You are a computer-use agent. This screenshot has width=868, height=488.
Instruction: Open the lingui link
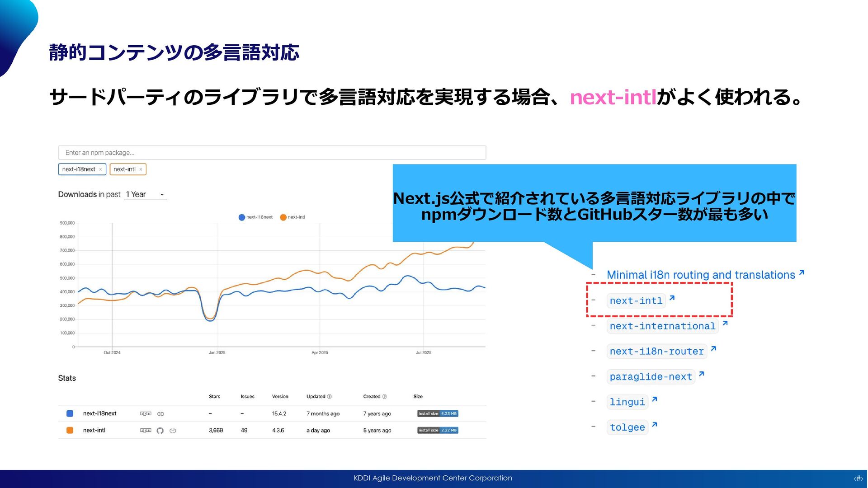tap(627, 402)
